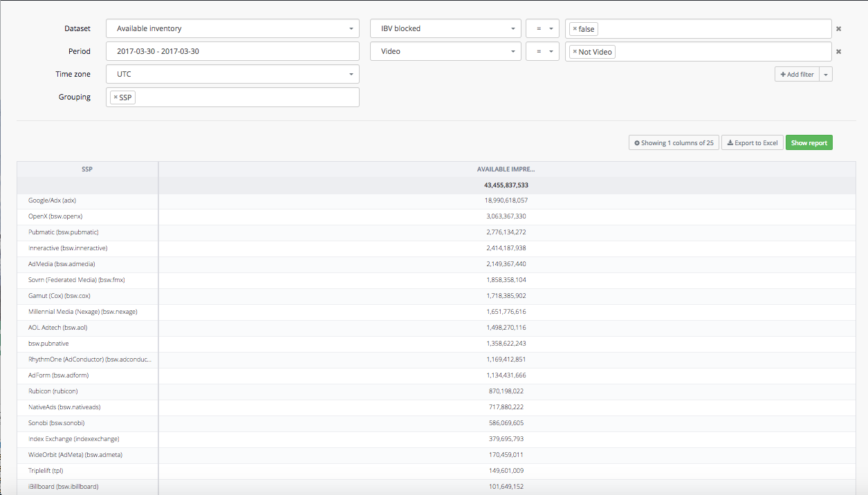Remove SSP tag from Grouping
This screenshot has width=868, height=495.
(116, 97)
